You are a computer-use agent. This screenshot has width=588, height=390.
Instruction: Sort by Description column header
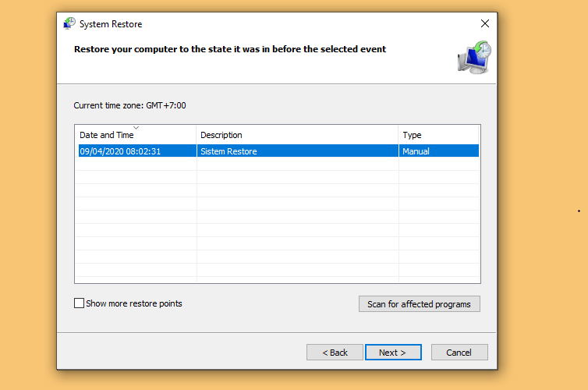(297, 135)
